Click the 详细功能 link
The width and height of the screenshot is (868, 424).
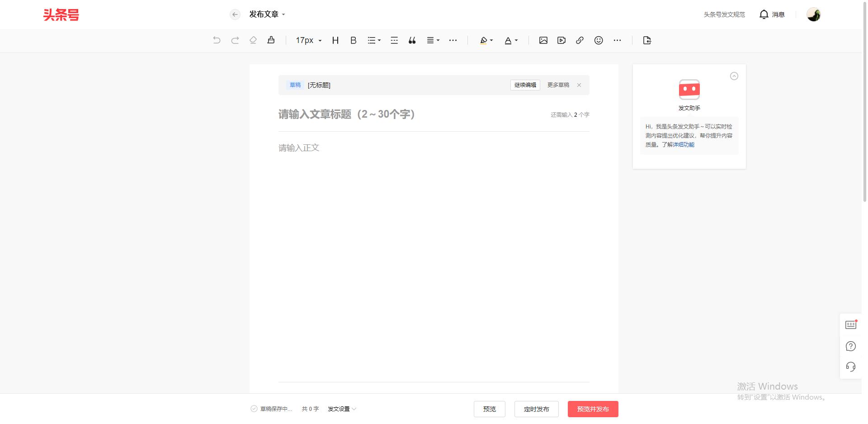point(683,145)
